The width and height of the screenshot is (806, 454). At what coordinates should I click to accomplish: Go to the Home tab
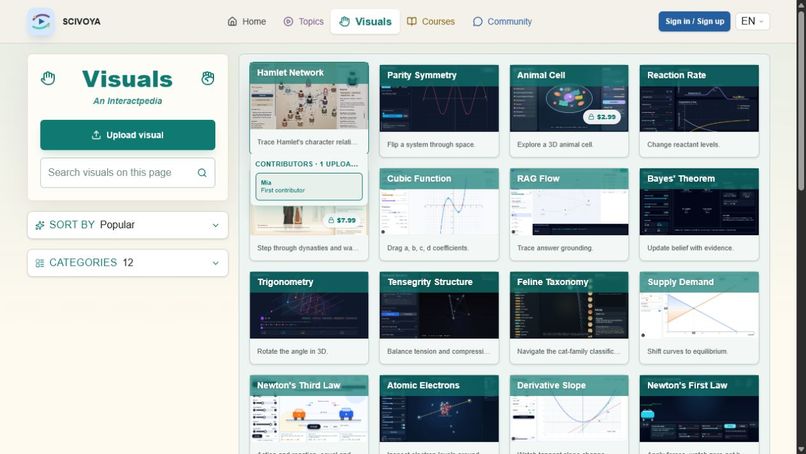tap(247, 22)
